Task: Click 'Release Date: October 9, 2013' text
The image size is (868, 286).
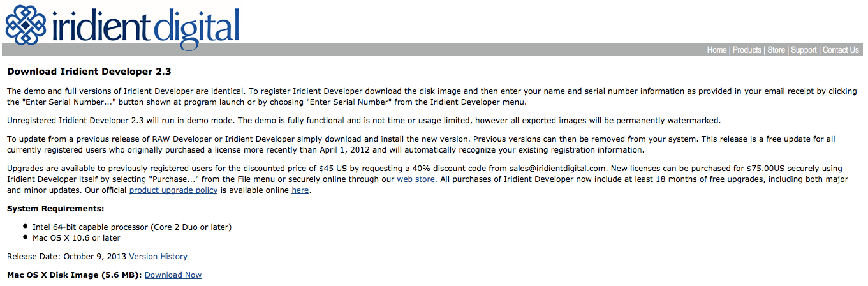Action: pyautogui.click(x=66, y=257)
